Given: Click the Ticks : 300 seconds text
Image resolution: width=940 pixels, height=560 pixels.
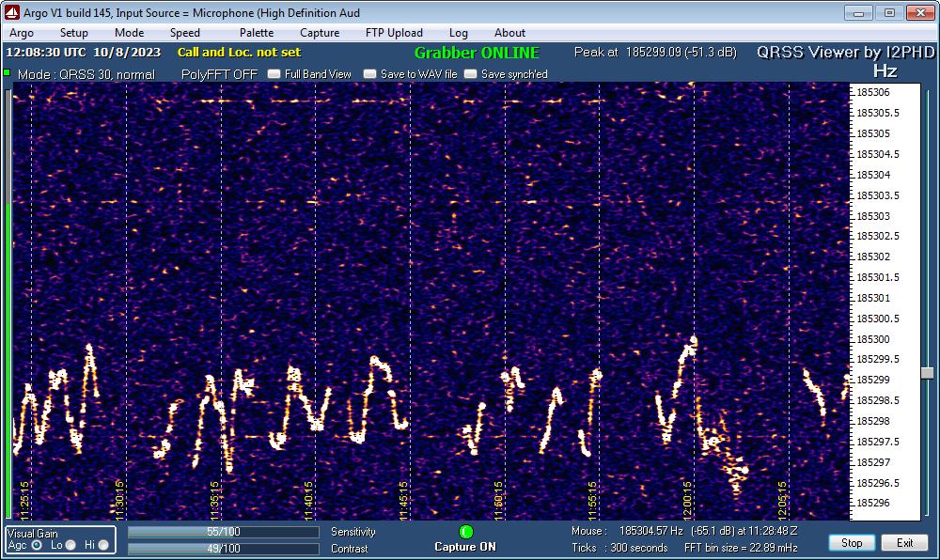Looking at the screenshot, I should (x=619, y=548).
